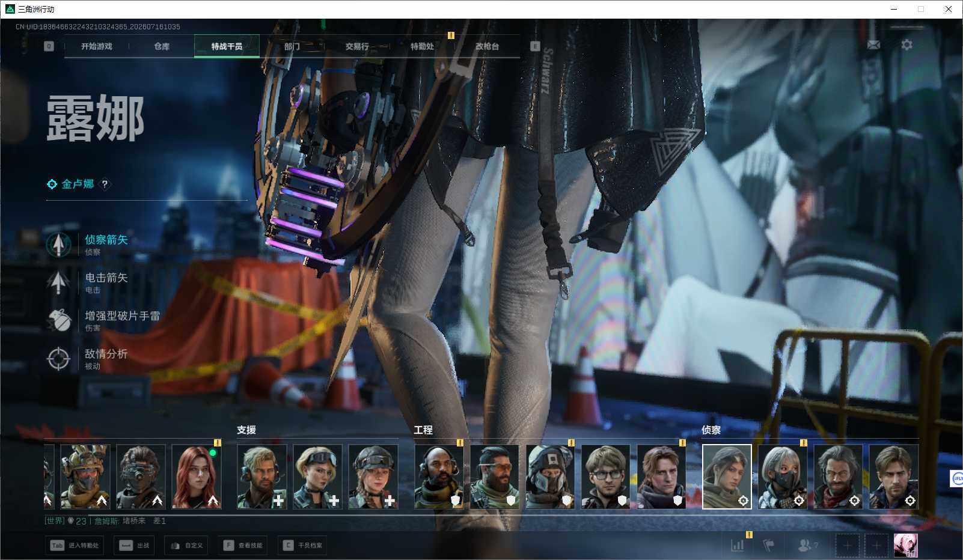Click the 进入特勤处 button

(x=75, y=546)
